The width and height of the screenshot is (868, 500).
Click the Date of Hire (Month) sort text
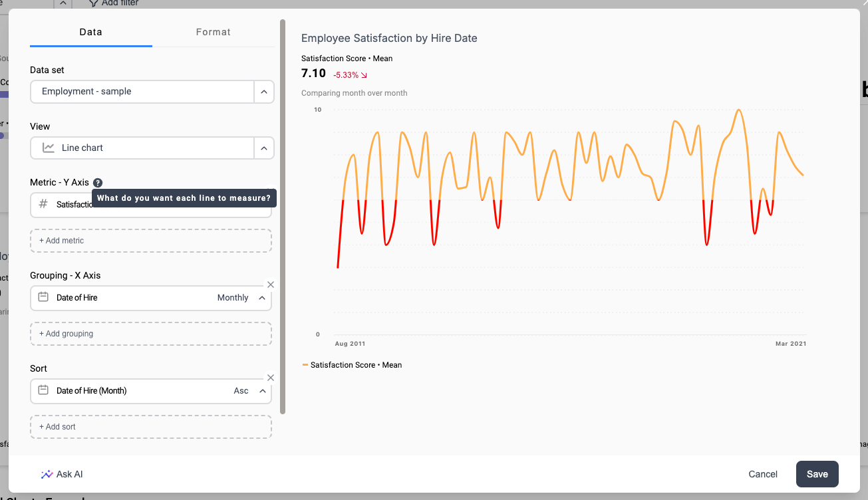91,391
